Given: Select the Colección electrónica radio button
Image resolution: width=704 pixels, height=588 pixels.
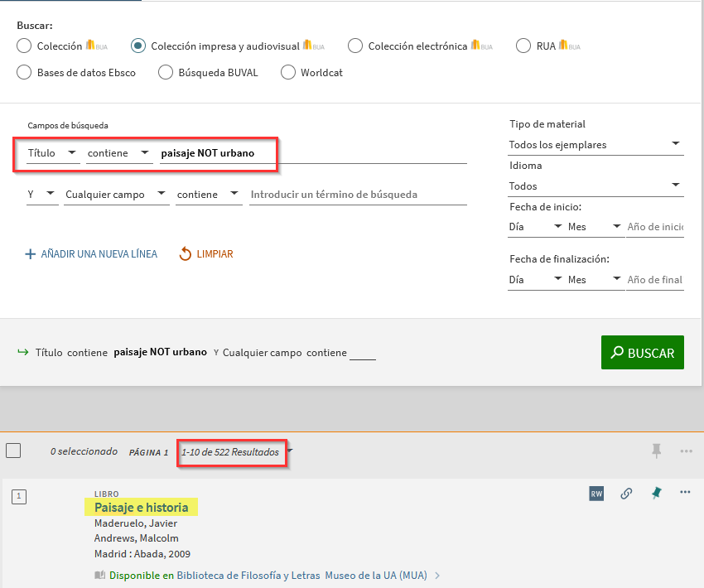Looking at the screenshot, I should 355,46.
